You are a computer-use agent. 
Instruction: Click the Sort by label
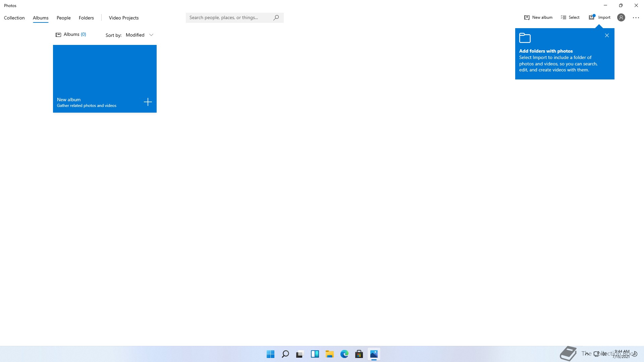coord(113,35)
